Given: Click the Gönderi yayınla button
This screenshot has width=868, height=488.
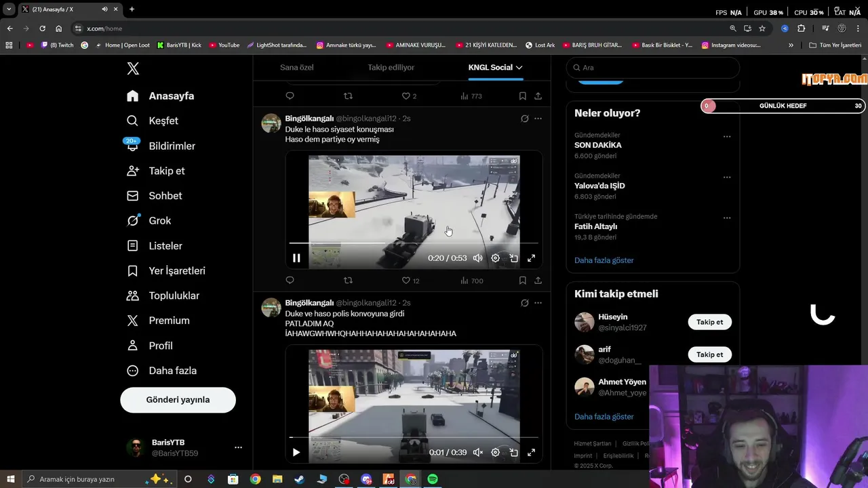Looking at the screenshot, I should [x=178, y=400].
